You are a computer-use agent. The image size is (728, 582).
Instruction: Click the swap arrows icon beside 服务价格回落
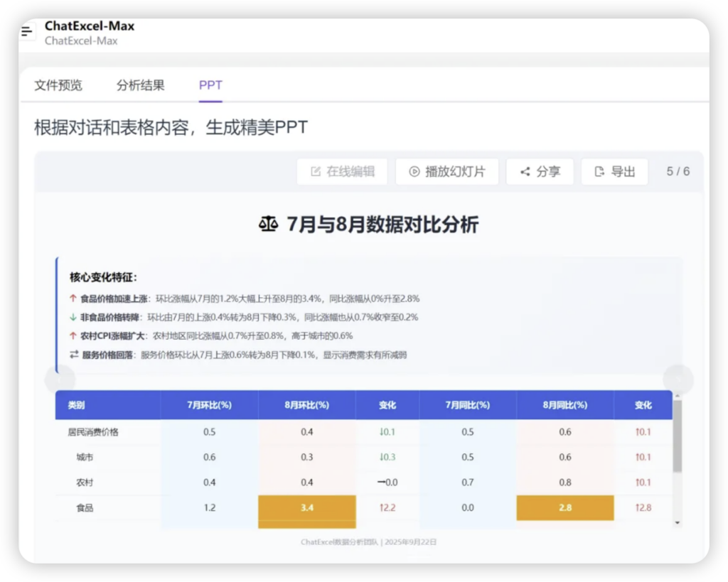73,355
